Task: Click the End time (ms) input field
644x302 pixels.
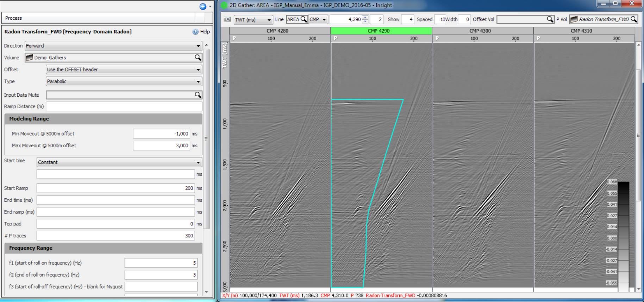Action: [115, 200]
